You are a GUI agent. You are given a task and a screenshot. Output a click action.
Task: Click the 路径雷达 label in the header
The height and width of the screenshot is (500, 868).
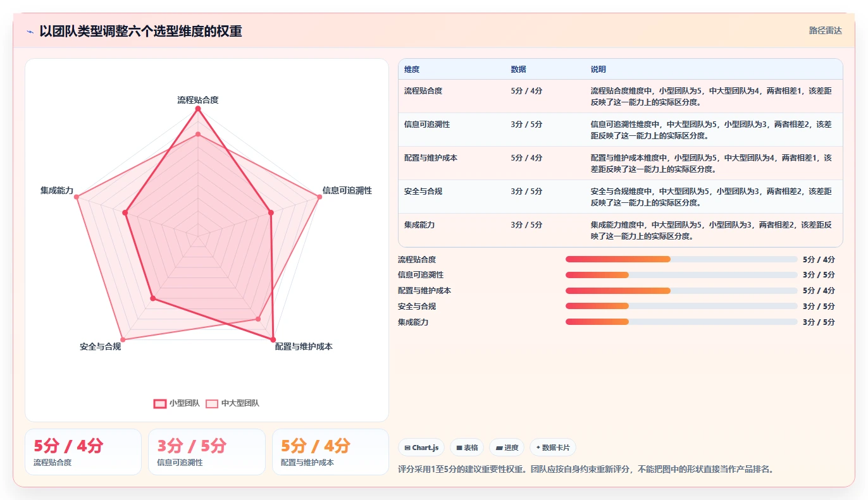[x=825, y=30]
